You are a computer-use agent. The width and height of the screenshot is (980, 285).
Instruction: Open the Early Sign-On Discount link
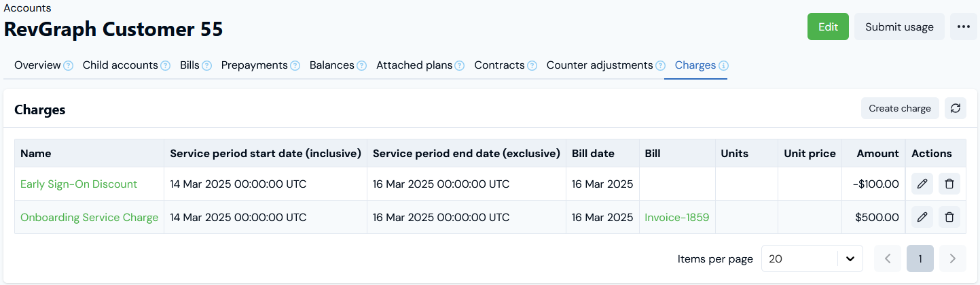coord(79,184)
